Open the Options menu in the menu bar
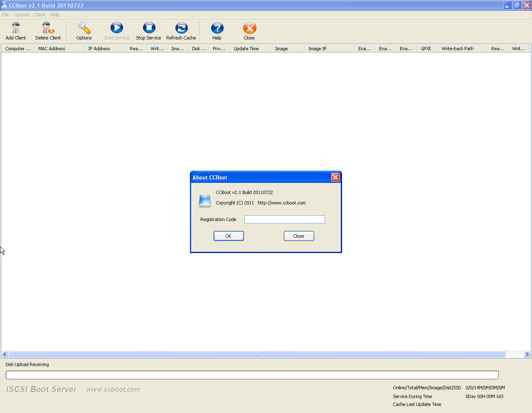 (22, 15)
